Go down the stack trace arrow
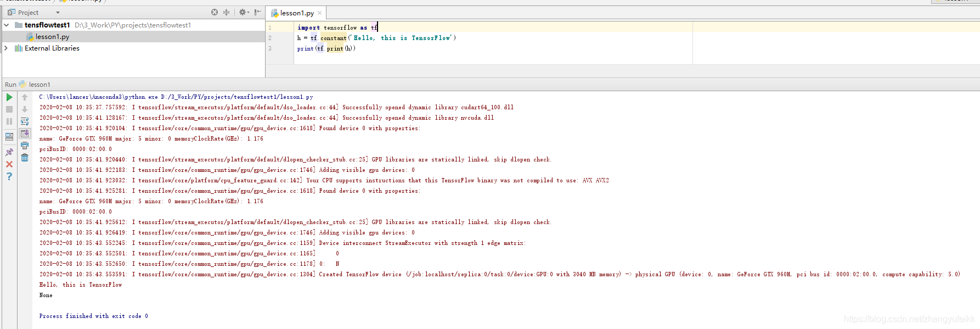 coord(25,109)
